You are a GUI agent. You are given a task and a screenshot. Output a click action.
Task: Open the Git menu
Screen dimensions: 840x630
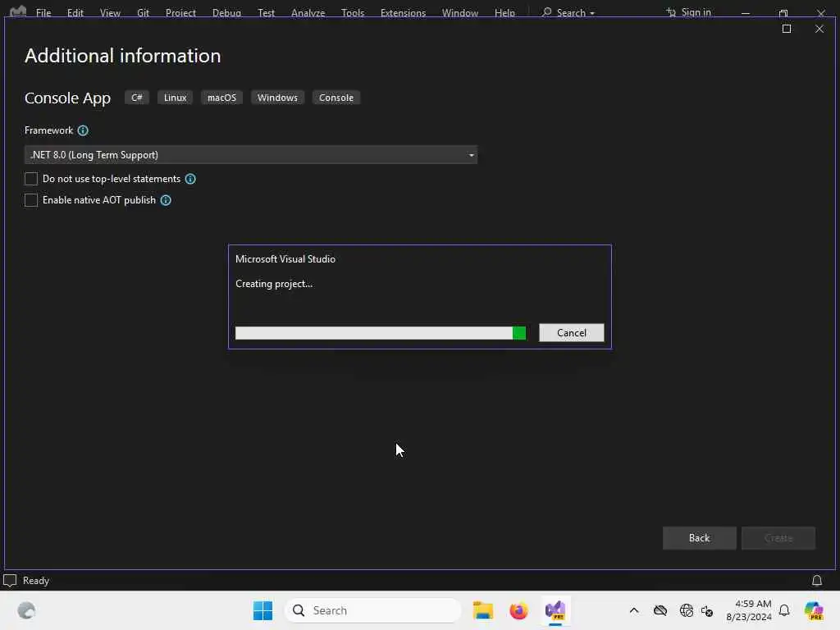[143, 12]
